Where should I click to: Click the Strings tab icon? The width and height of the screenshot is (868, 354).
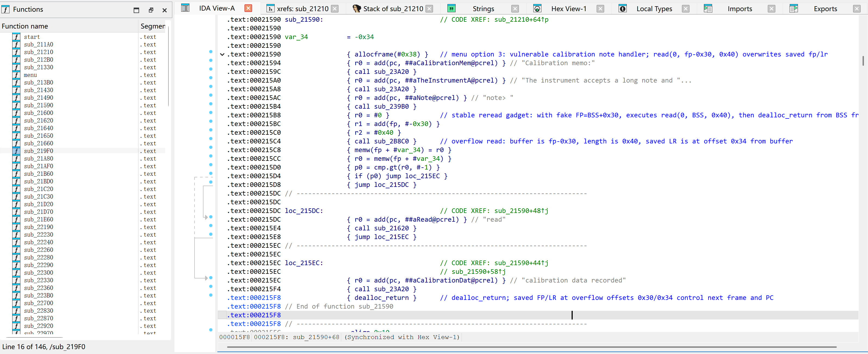pos(452,9)
